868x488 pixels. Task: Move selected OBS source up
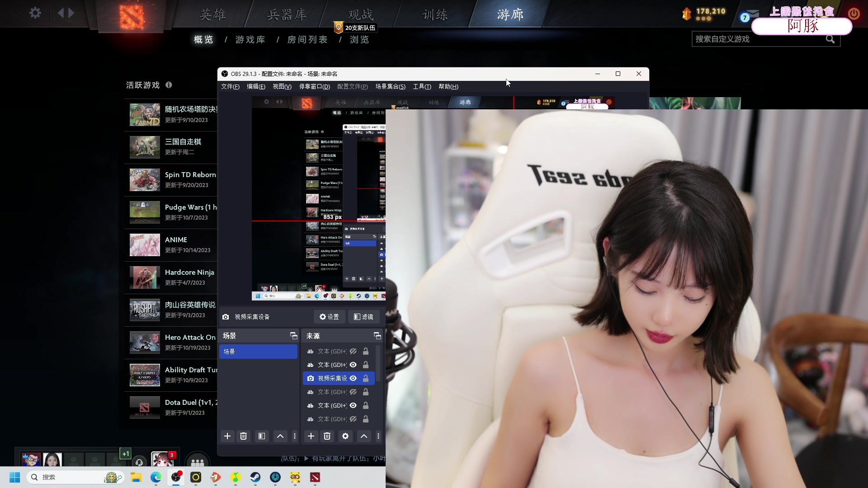tap(364, 436)
